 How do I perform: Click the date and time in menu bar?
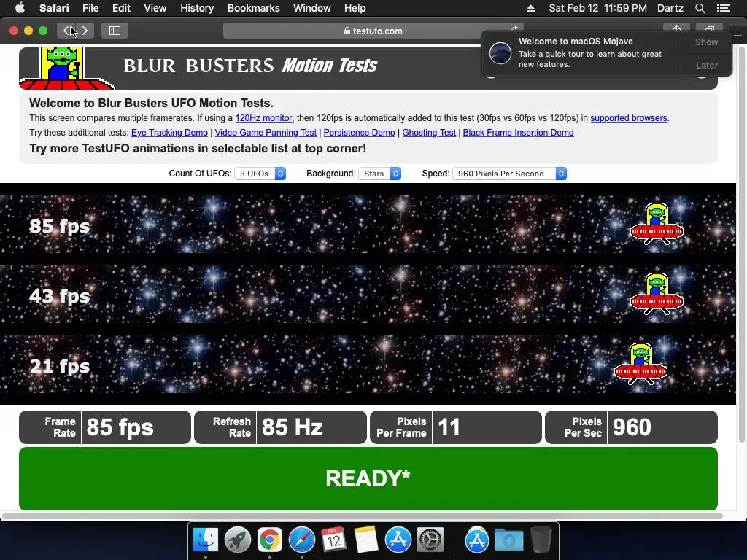point(597,8)
